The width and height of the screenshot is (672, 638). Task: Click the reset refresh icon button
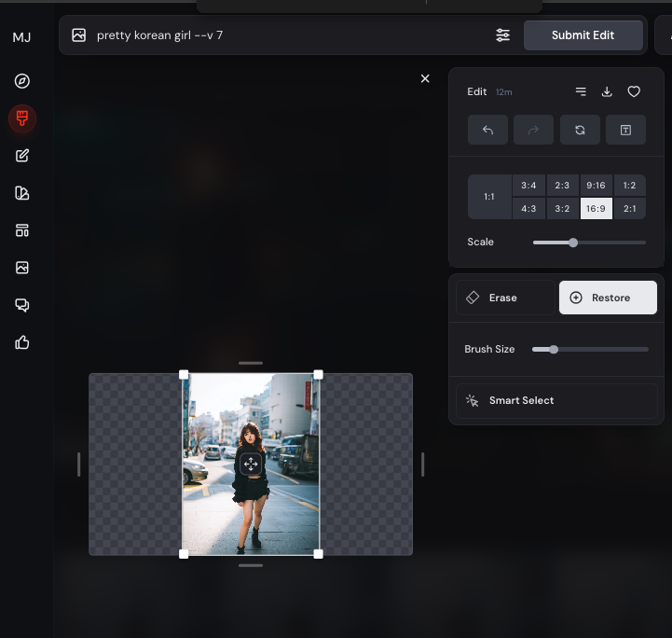click(580, 130)
